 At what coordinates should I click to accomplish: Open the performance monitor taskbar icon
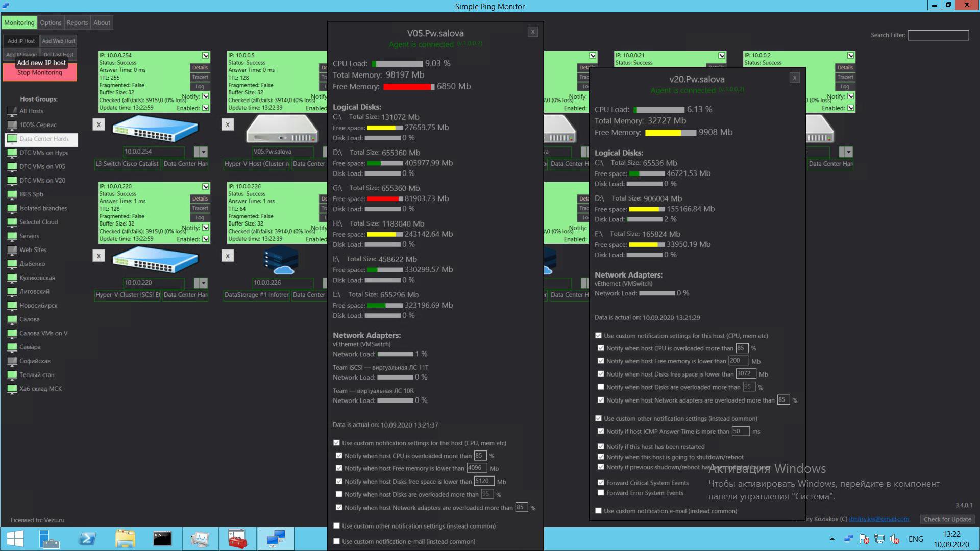[x=200, y=539]
